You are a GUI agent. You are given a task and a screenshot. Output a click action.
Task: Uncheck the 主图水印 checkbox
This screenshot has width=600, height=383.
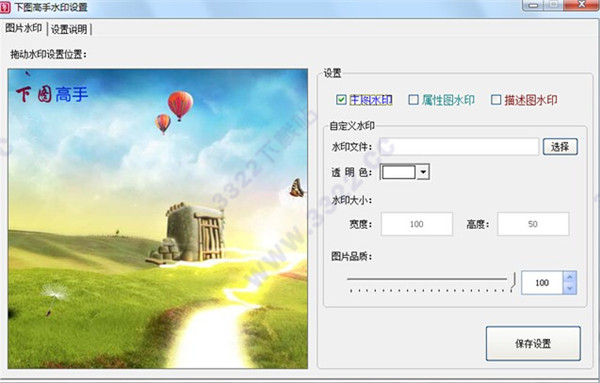click(x=341, y=100)
